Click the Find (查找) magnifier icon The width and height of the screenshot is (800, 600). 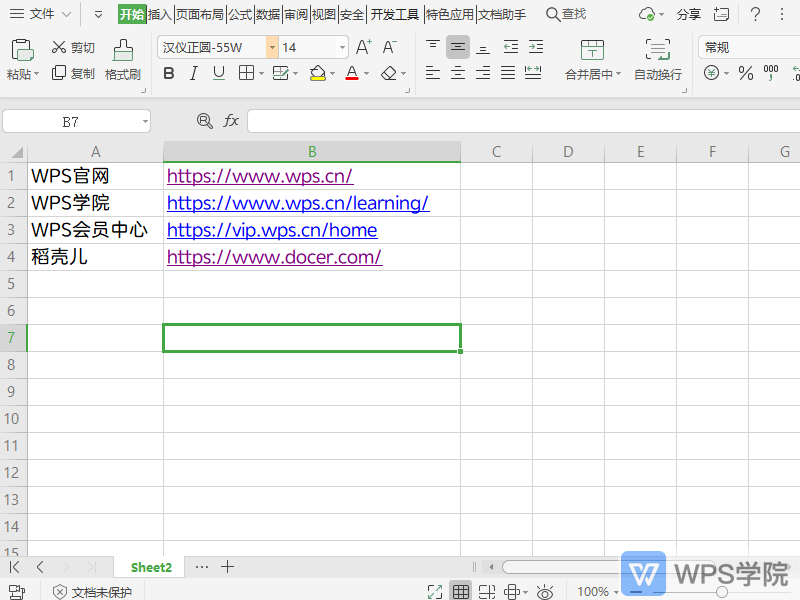(552, 14)
